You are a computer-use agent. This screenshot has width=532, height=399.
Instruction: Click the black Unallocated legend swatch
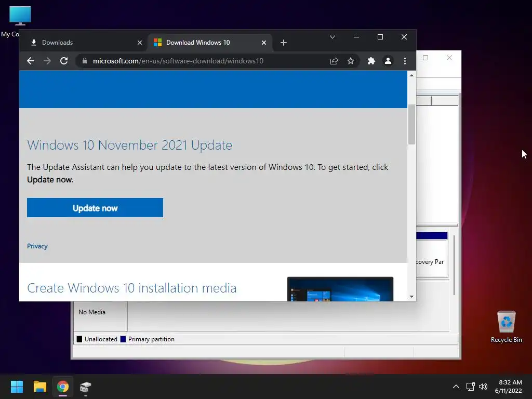(79, 339)
